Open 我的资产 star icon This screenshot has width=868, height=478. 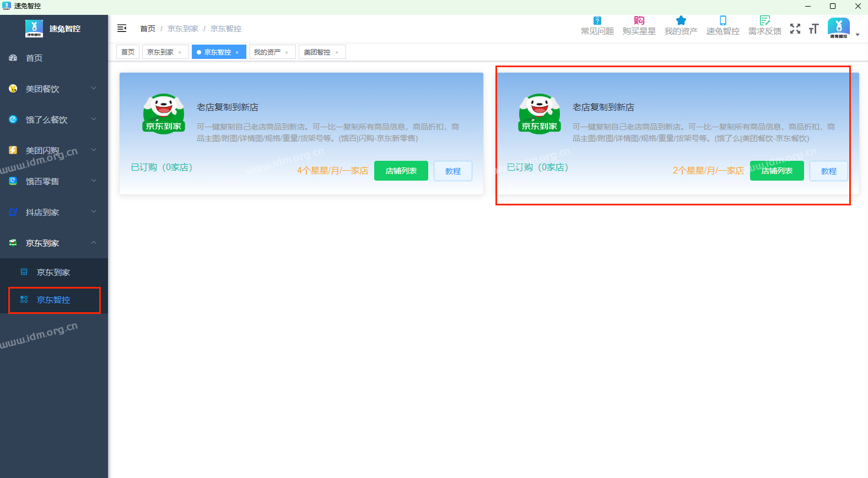pyautogui.click(x=681, y=20)
